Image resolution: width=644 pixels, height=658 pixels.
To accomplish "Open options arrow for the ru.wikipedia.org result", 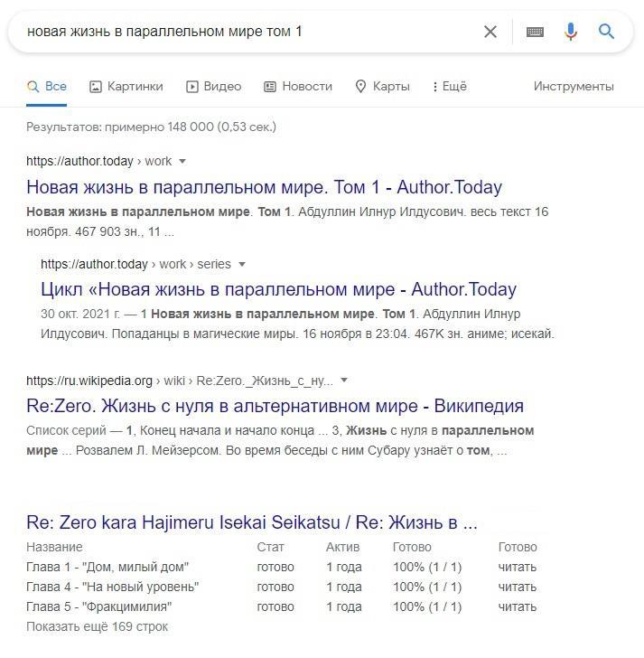I will tap(344, 381).
